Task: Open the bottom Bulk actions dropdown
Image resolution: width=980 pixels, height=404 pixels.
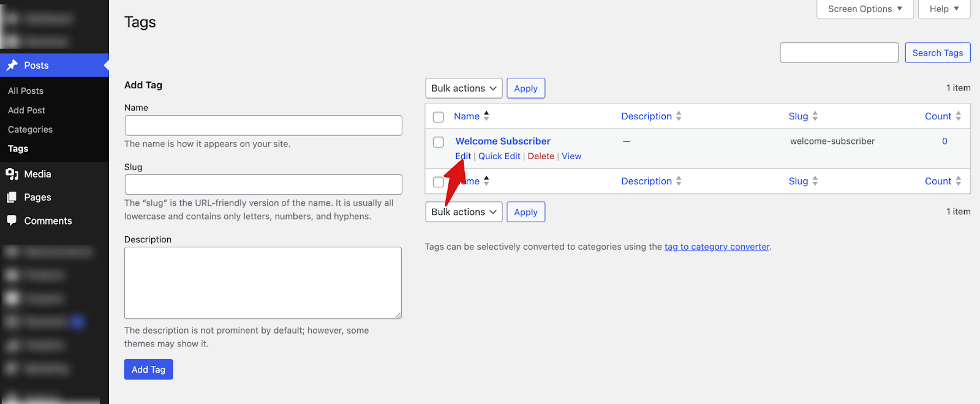Action: click(464, 212)
